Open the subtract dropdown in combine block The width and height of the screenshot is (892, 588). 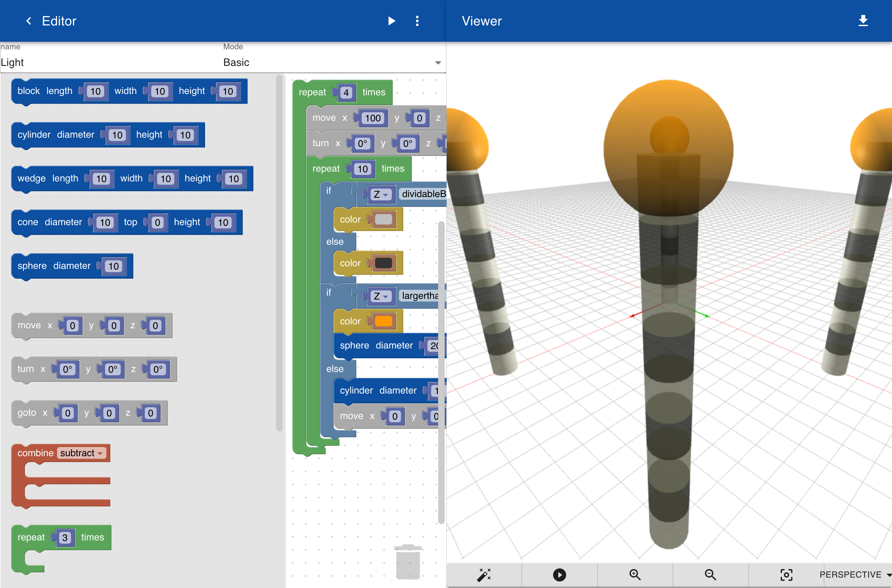(81, 453)
